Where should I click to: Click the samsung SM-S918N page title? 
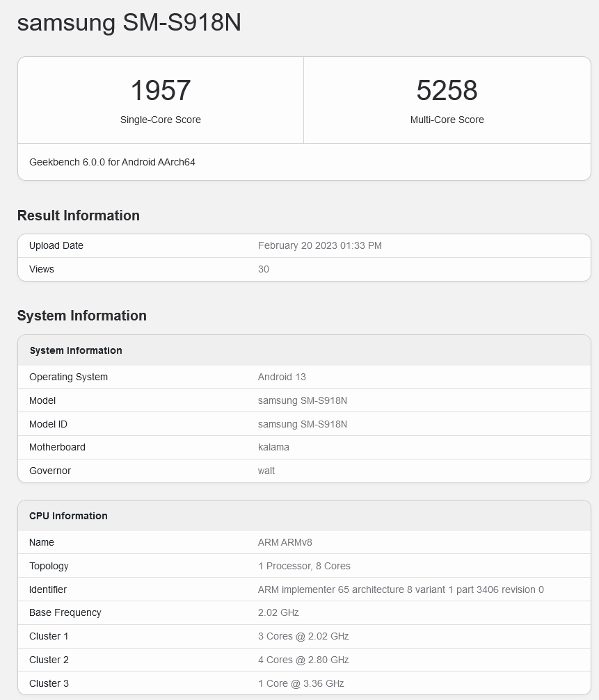click(x=129, y=22)
